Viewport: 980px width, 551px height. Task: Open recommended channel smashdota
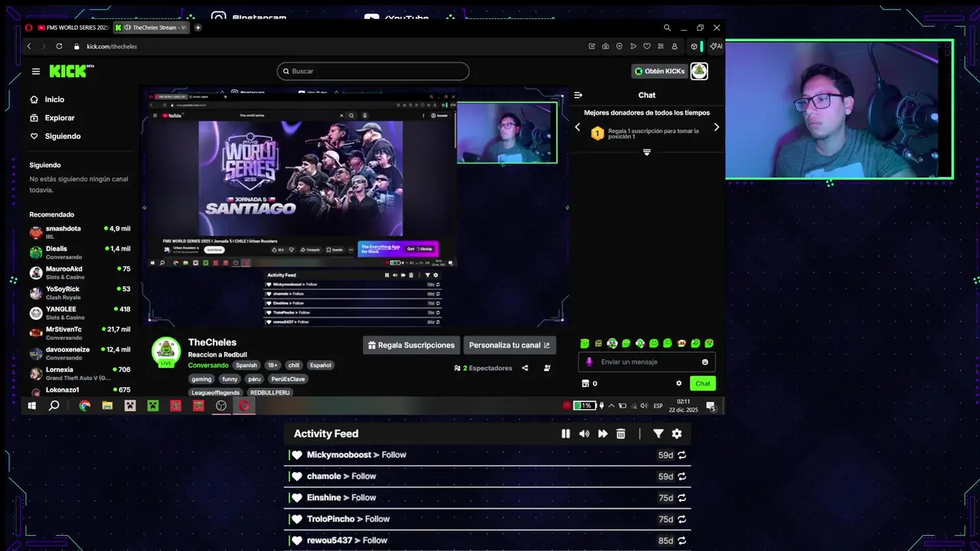coord(80,232)
